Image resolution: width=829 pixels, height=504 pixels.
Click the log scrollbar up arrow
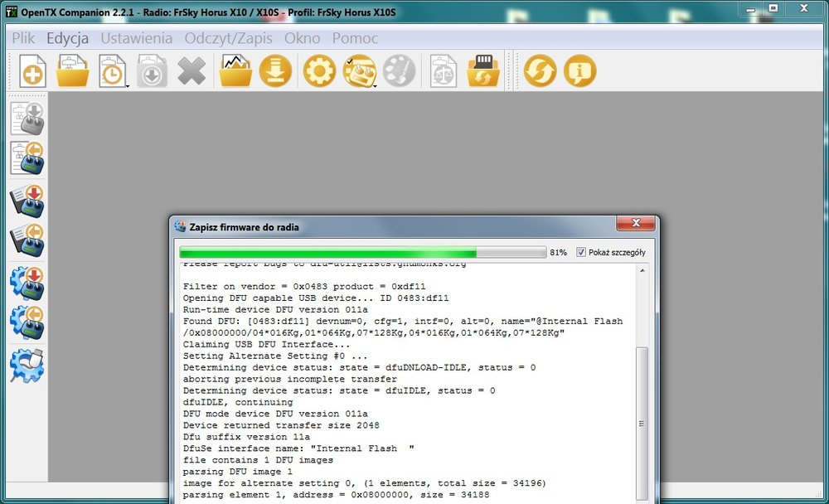click(x=642, y=271)
